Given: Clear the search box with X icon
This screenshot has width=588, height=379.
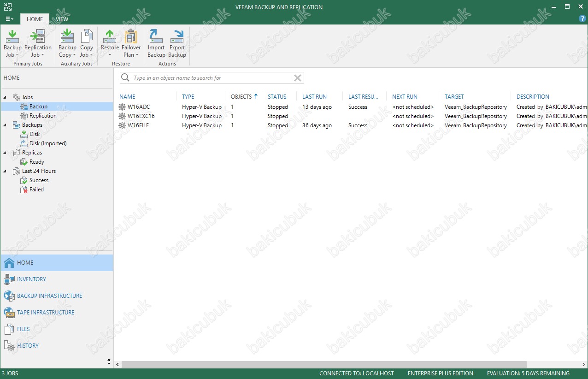Looking at the screenshot, I should pyautogui.click(x=298, y=78).
